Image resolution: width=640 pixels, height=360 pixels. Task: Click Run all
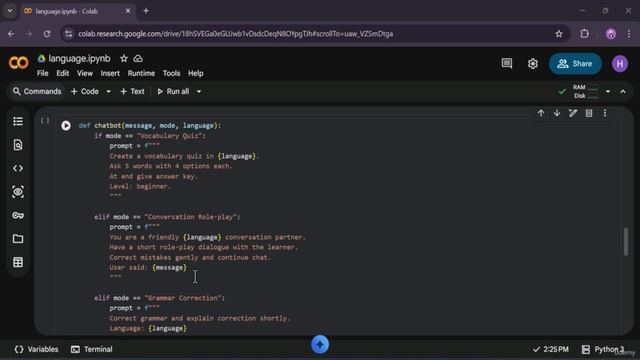173,91
